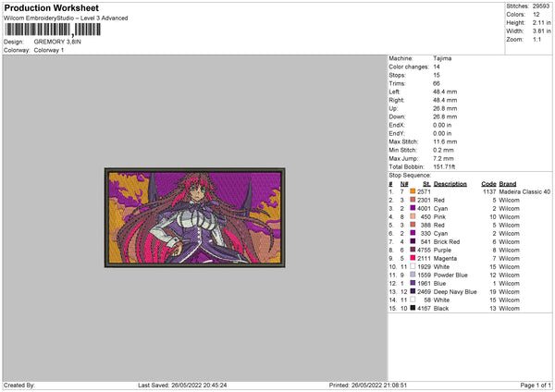Image resolution: width=555 pixels, height=392 pixels.
Task: Click code 1137 in stop row 1
Action: [x=489, y=191]
